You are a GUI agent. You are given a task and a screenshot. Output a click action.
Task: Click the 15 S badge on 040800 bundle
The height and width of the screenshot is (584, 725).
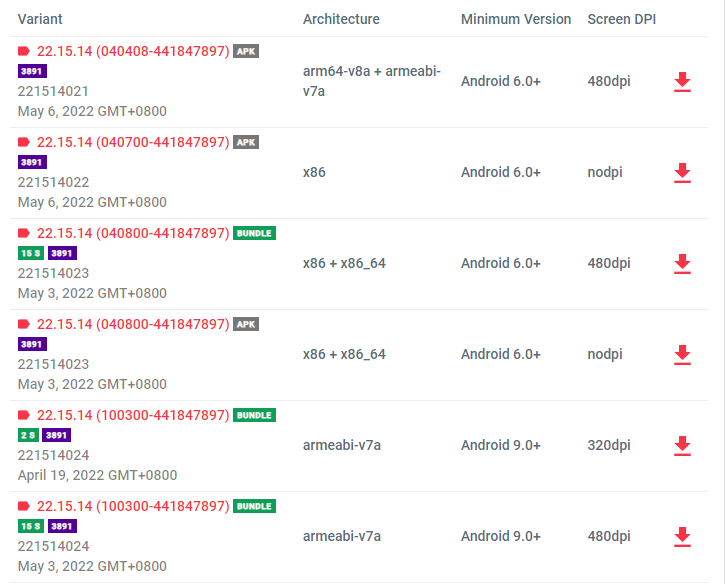click(x=31, y=253)
